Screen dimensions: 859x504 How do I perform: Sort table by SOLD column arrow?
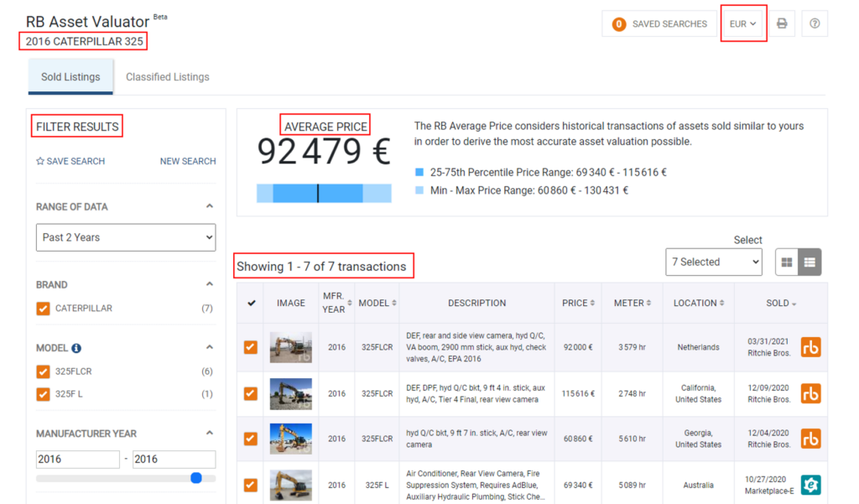pos(794,304)
